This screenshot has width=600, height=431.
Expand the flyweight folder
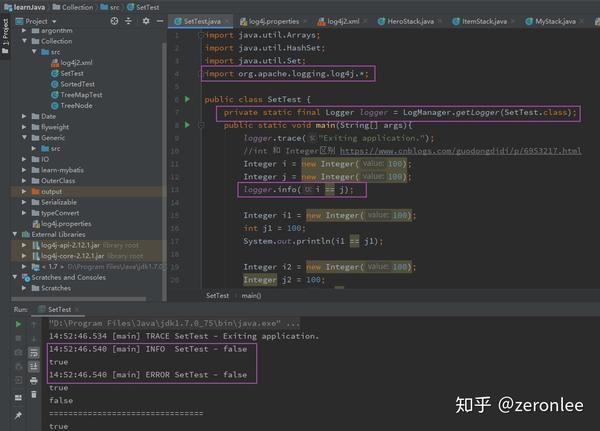(24, 127)
